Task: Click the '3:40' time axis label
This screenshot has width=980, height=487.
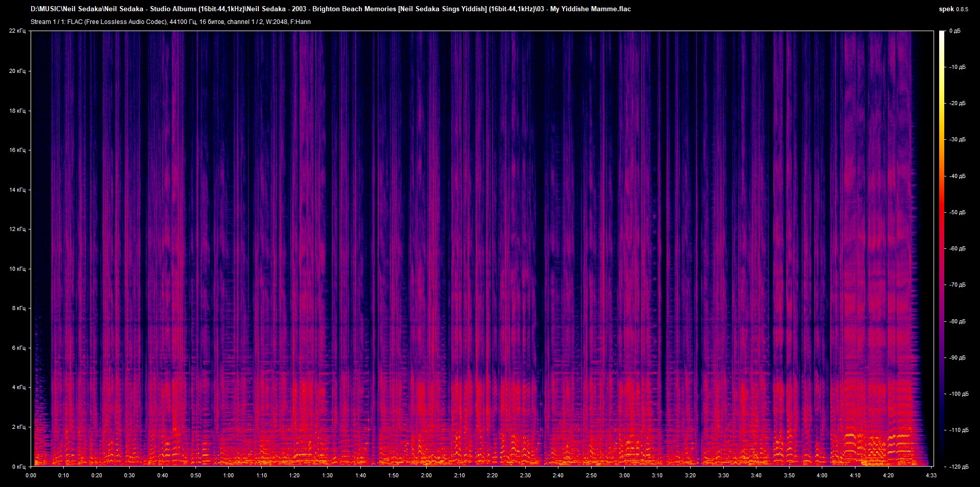Action: [x=756, y=475]
